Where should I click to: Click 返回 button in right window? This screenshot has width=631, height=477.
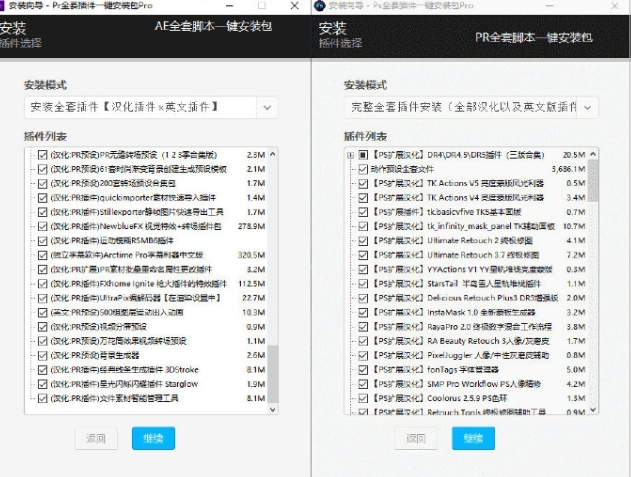coord(416,438)
